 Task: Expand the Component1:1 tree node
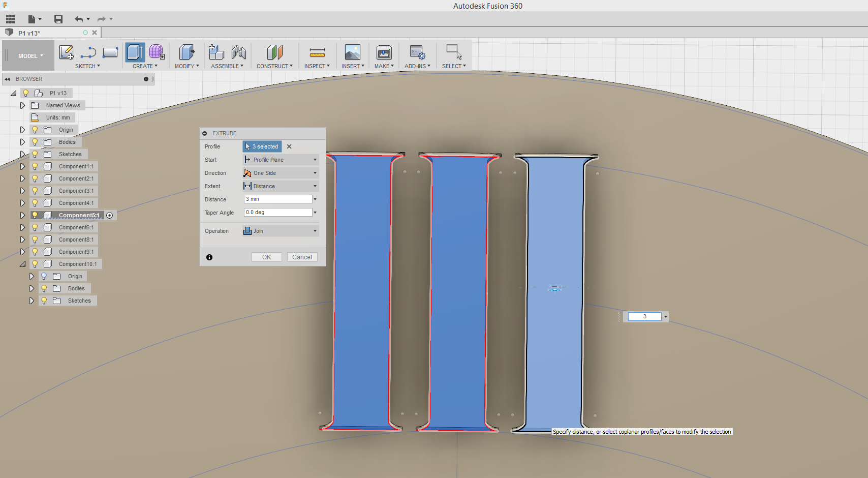click(x=22, y=166)
